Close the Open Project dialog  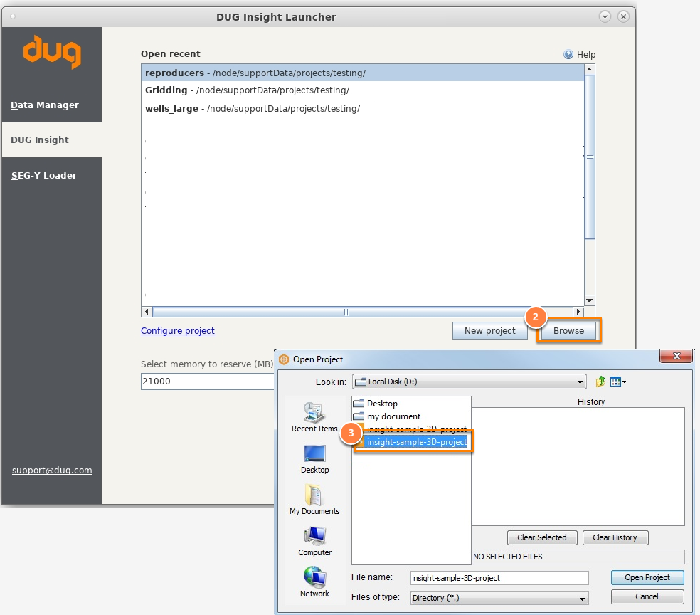(676, 356)
